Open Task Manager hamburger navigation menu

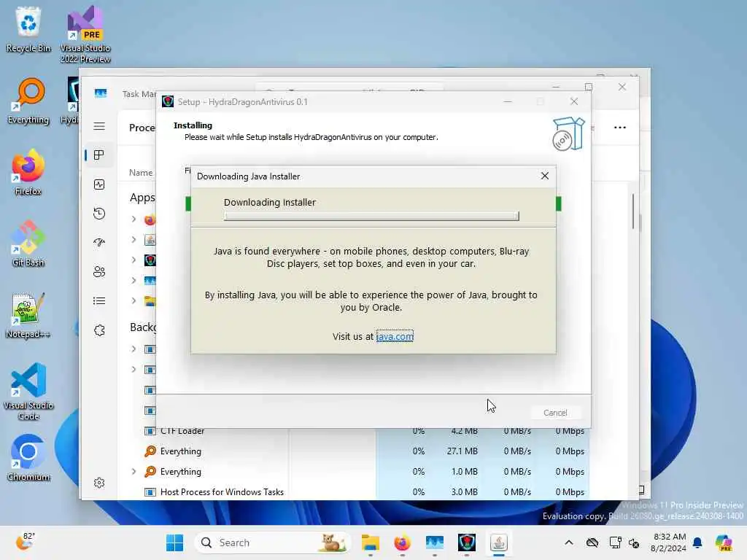99,126
